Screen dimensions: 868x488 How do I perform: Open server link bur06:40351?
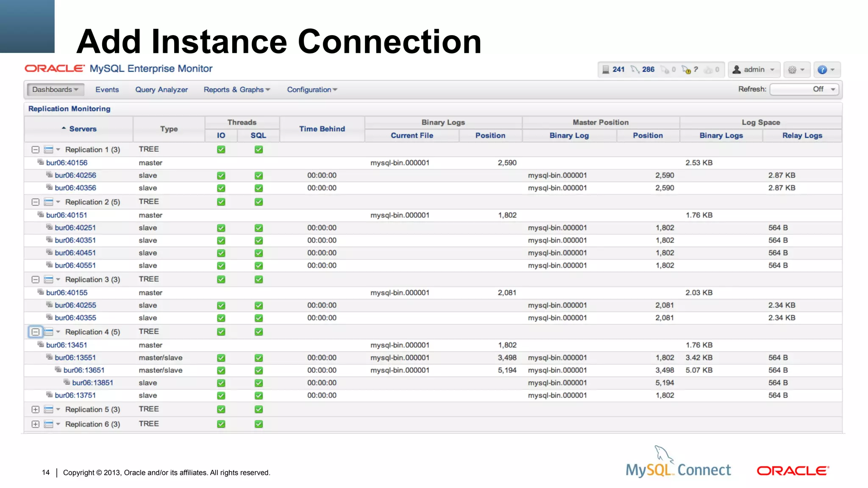(x=75, y=240)
